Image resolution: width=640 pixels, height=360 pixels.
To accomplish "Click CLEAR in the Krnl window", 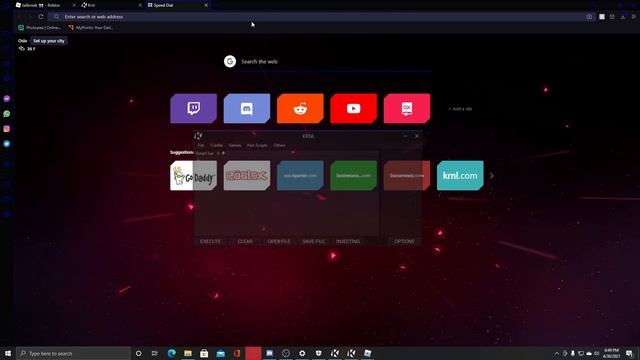I will (x=245, y=241).
